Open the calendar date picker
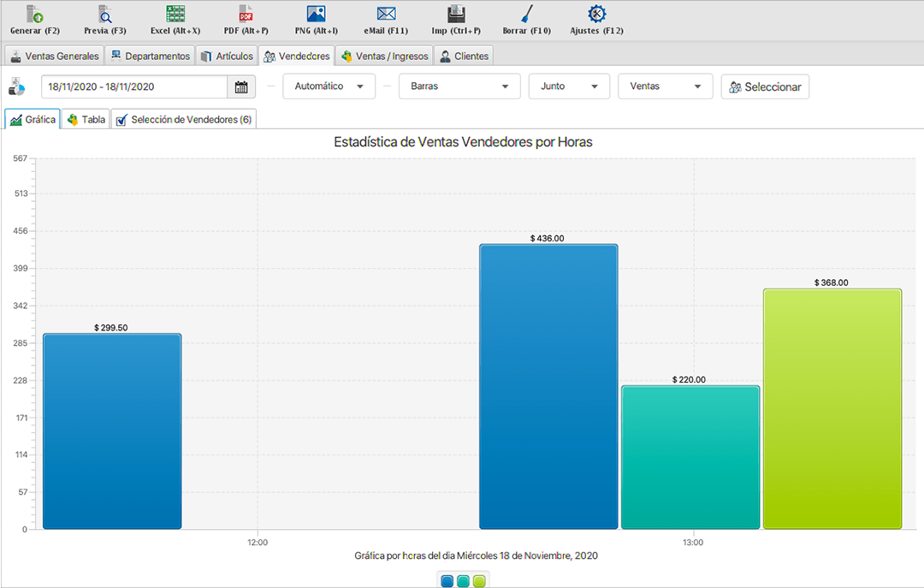Image resolution: width=924 pixels, height=588 pixels. coord(241,87)
